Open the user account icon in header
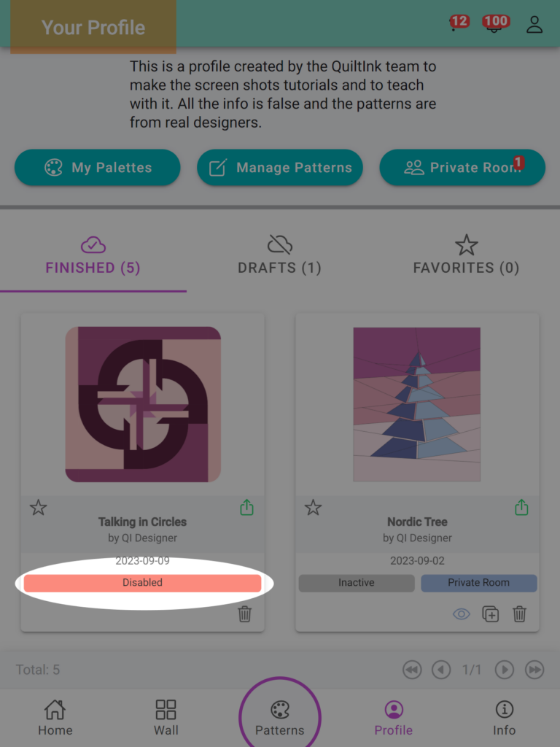Image resolution: width=560 pixels, height=747 pixels. [534, 25]
